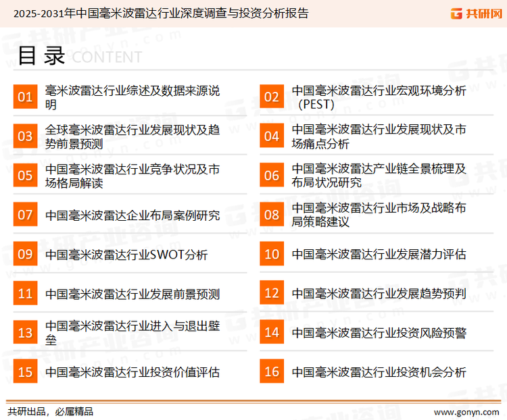This screenshot has height=420, width=507.
Task: Click the orange 07 number badge
Action: pyautogui.click(x=25, y=215)
